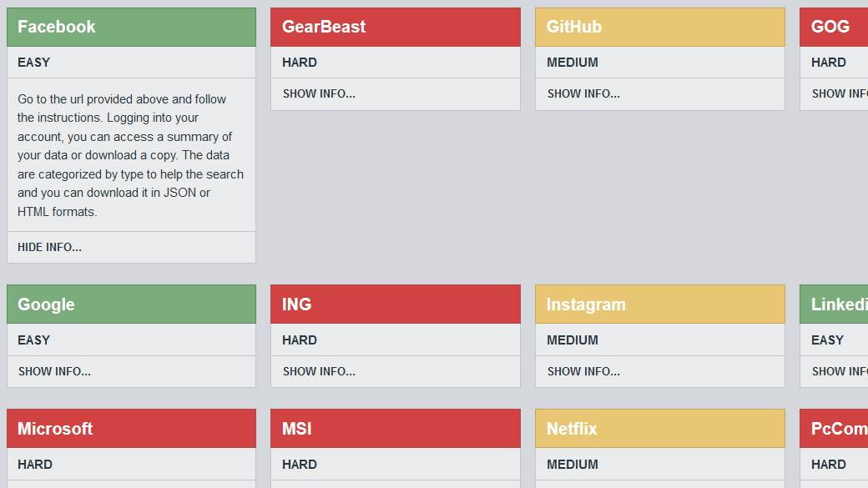The width and height of the screenshot is (868, 488).
Task: Select the red GearBeast header
Action: 395,27
